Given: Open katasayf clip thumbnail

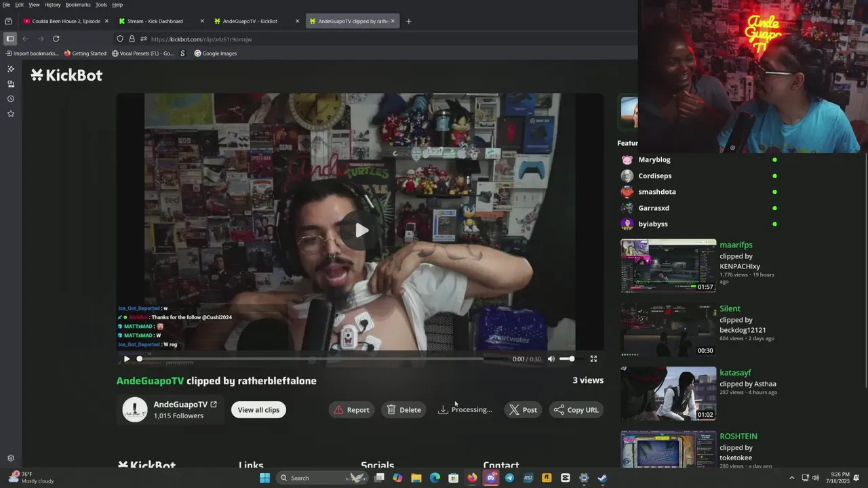Looking at the screenshot, I should (x=669, y=394).
